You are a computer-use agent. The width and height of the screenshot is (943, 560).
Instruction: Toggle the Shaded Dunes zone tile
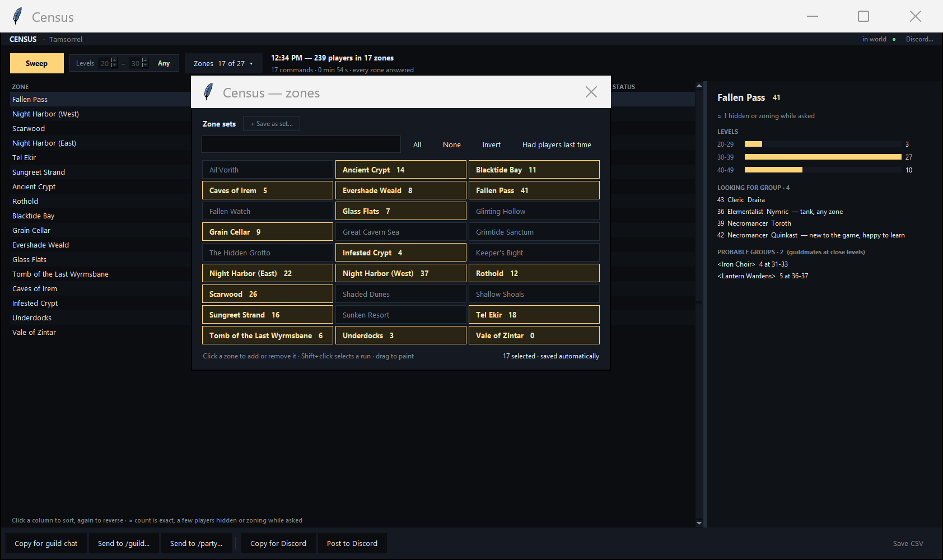[401, 294]
